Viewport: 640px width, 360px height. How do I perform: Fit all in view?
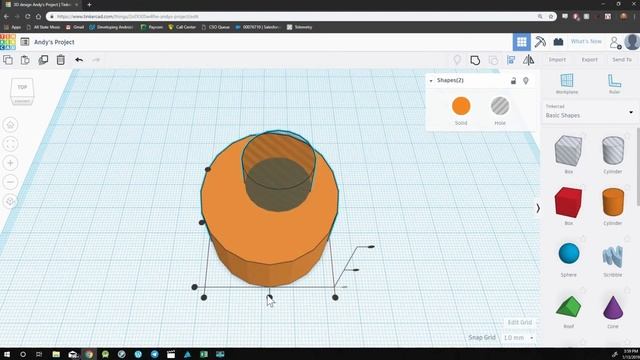(x=11, y=144)
